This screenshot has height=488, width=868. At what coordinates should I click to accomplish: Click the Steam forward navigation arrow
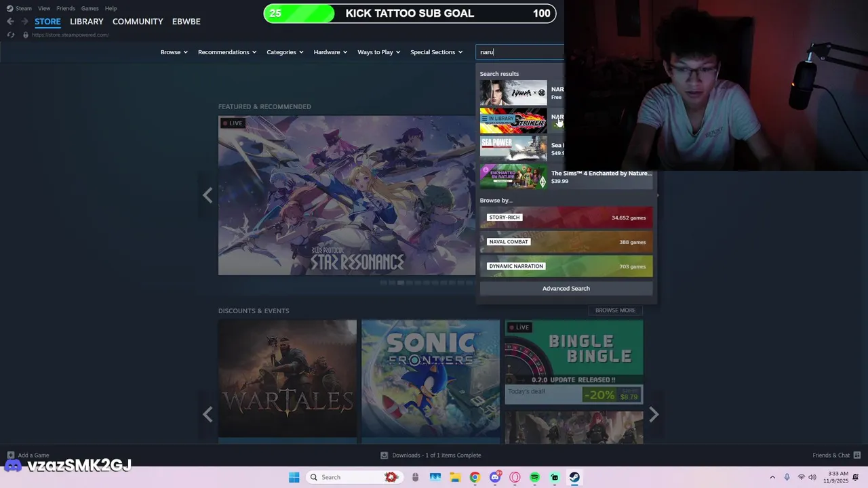coord(24,22)
